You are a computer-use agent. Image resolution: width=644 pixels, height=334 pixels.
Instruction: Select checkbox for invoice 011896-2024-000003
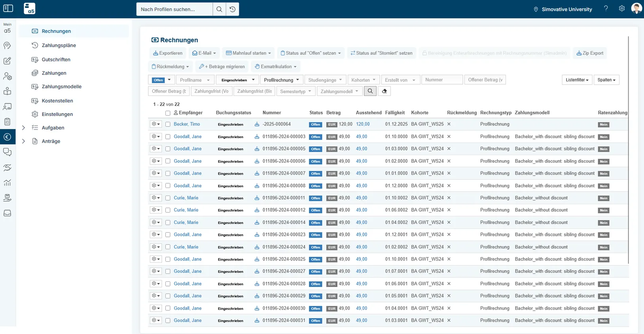click(168, 137)
